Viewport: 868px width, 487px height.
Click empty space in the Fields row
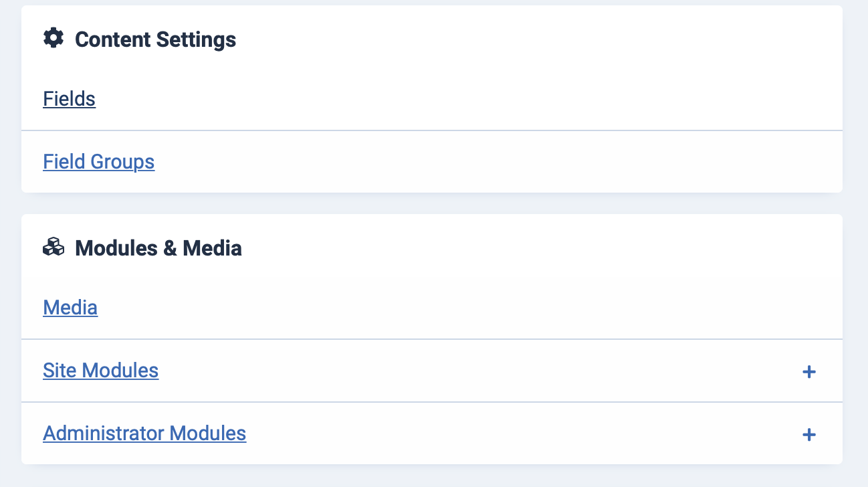tap(435, 99)
